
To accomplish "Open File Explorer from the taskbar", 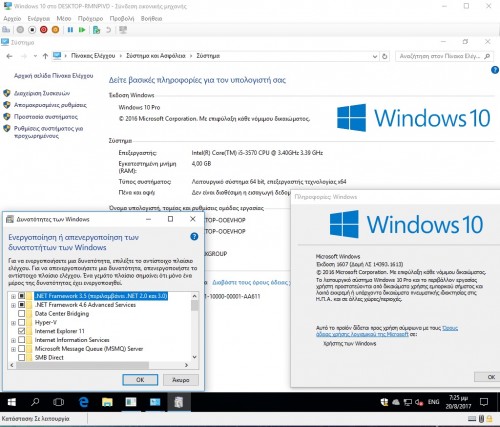I will click(x=107, y=402).
